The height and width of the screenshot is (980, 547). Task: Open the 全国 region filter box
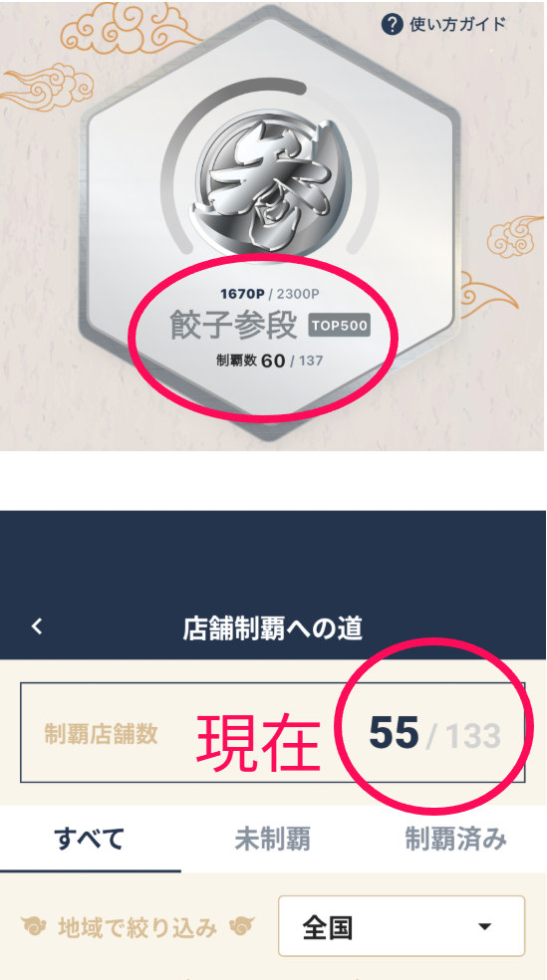coord(402,926)
